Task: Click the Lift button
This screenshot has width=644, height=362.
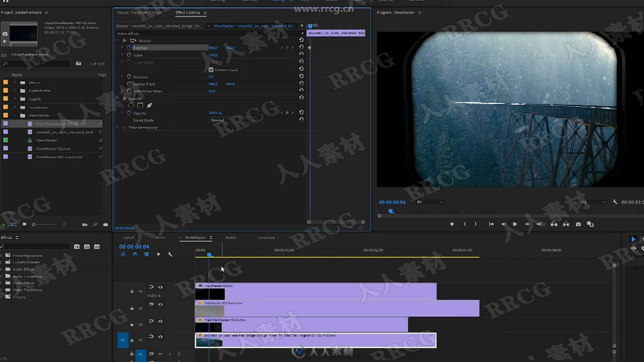Action: [554, 224]
